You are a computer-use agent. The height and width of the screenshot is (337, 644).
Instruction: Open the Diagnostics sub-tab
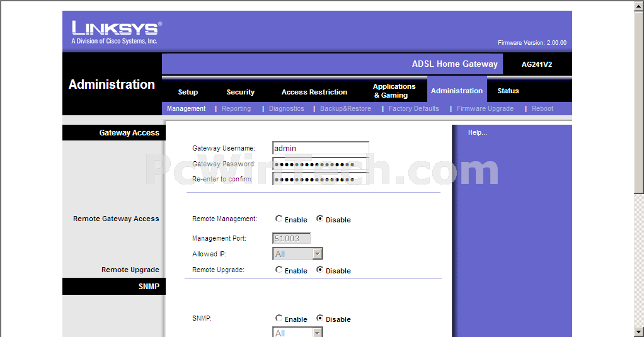coord(286,108)
